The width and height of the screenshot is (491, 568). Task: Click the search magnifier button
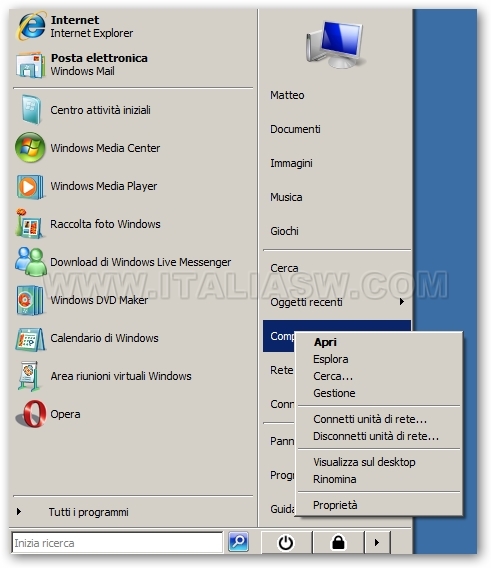coord(238,542)
